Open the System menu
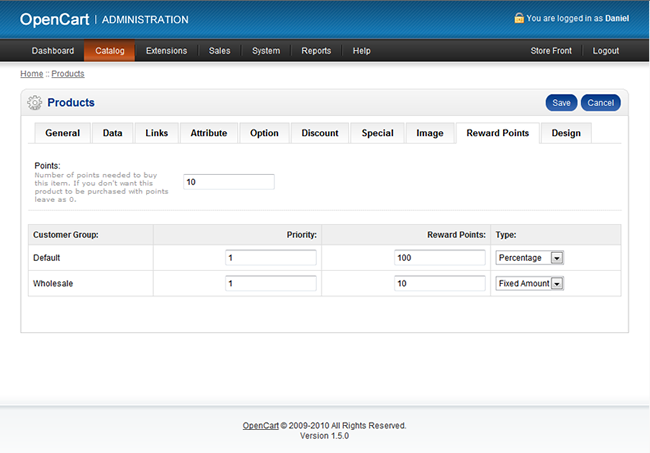Screen dimensions: 650x453 (x=266, y=51)
